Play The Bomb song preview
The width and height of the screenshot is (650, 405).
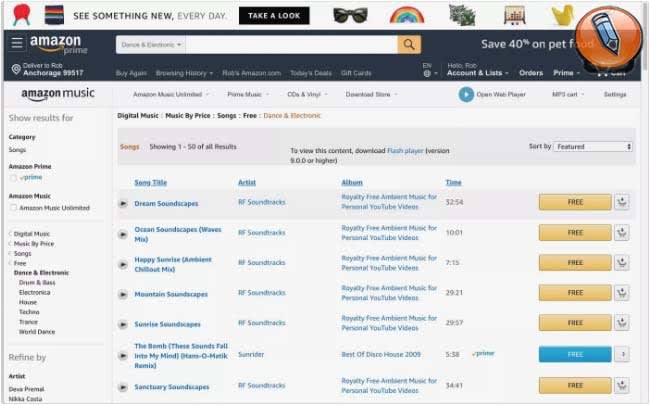(123, 356)
